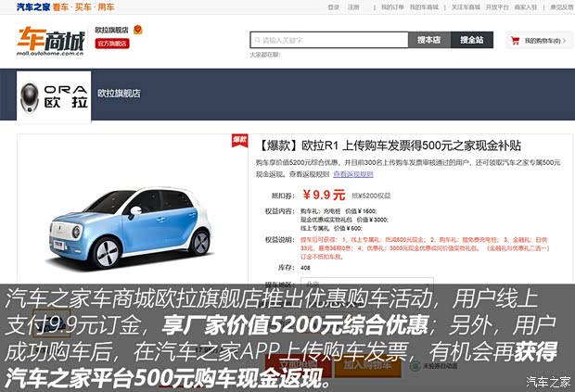Click the 登录 login link
Image resolution: width=575 pixels, height=392 pixels.
tap(333, 7)
